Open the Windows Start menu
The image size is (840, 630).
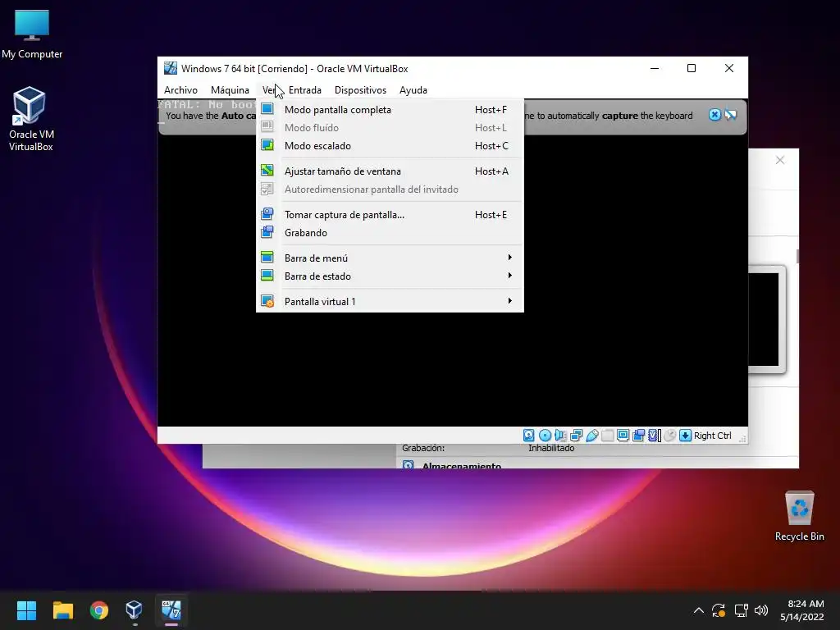(x=26, y=609)
